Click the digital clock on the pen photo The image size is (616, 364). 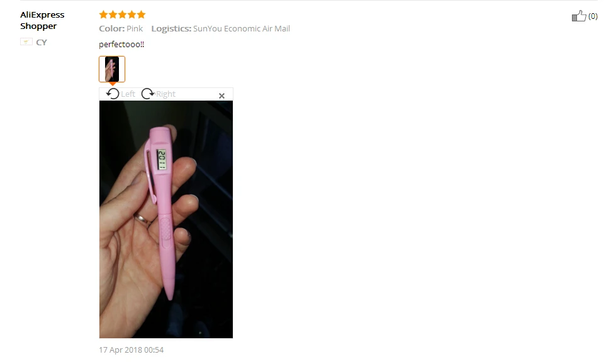(x=162, y=160)
